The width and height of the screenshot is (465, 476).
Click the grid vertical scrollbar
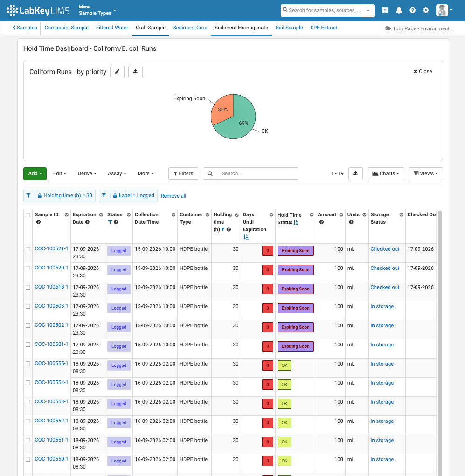[439, 342]
